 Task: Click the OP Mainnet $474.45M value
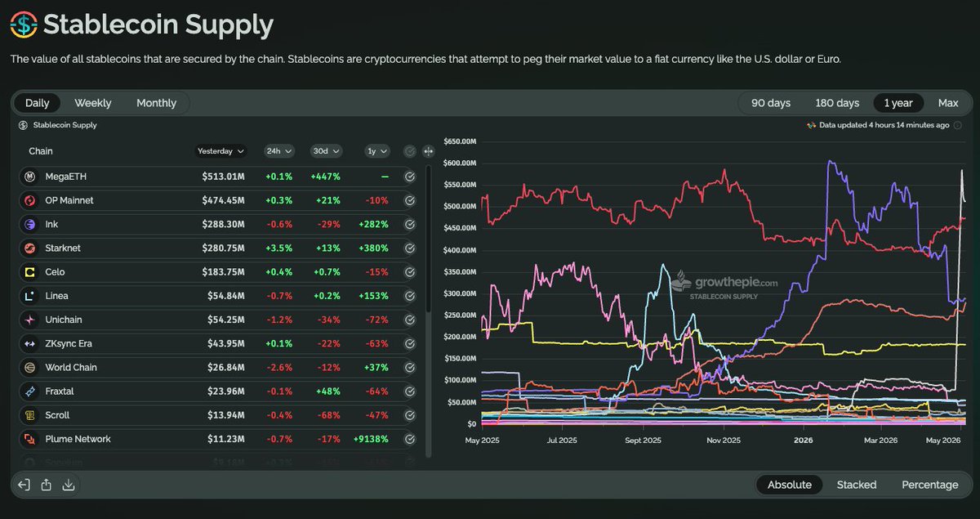point(224,200)
